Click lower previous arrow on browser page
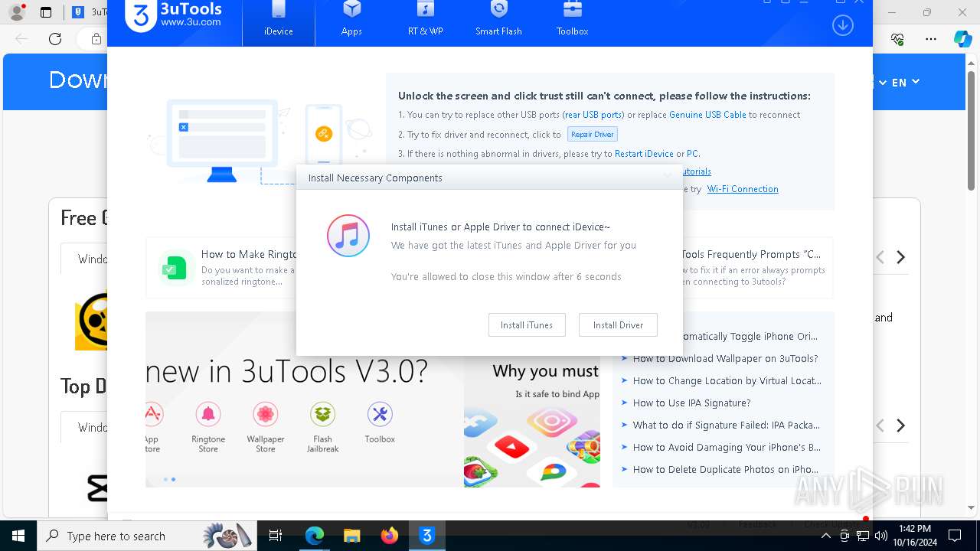The width and height of the screenshot is (980, 551). [880, 425]
